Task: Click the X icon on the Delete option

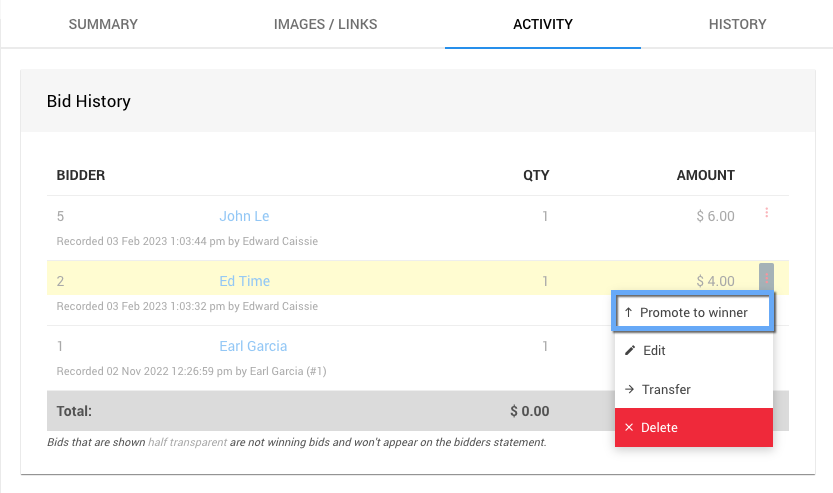Action: (629, 428)
